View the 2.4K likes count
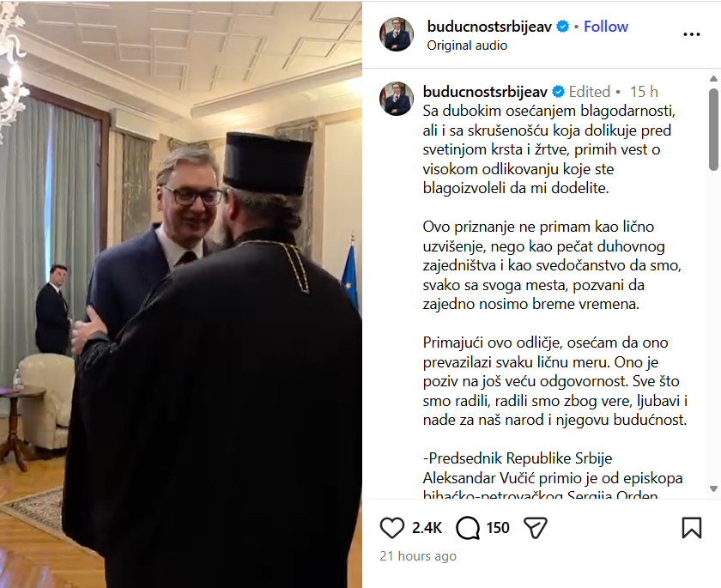This screenshot has width=721, height=588. 427,528
